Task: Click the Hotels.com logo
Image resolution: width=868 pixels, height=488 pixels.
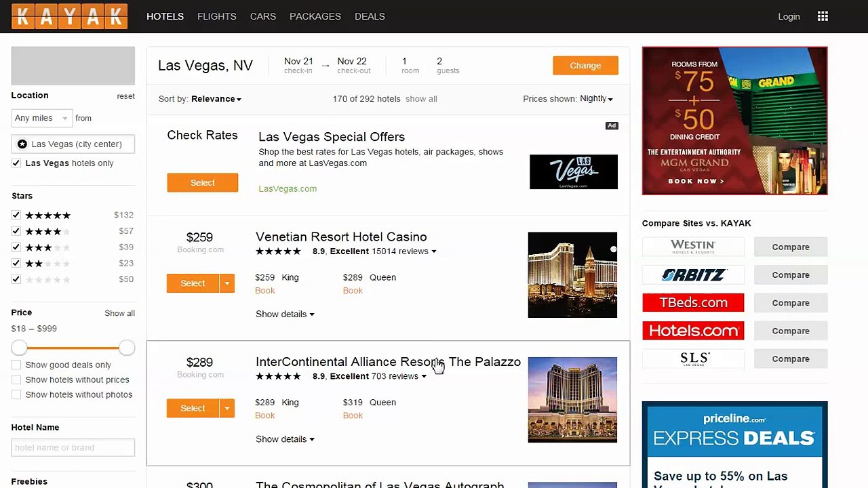Action: pos(693,331)
